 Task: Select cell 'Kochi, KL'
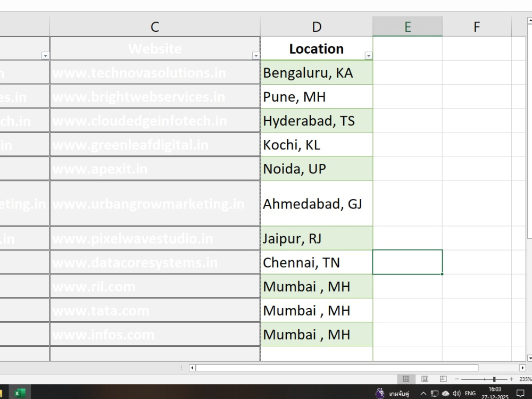click(317, 145)
